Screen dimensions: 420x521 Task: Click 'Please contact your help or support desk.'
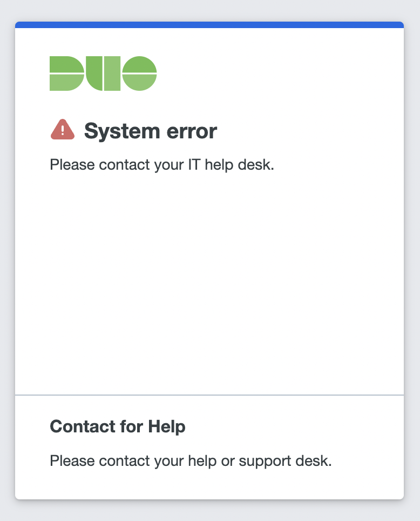coord(191,461)
